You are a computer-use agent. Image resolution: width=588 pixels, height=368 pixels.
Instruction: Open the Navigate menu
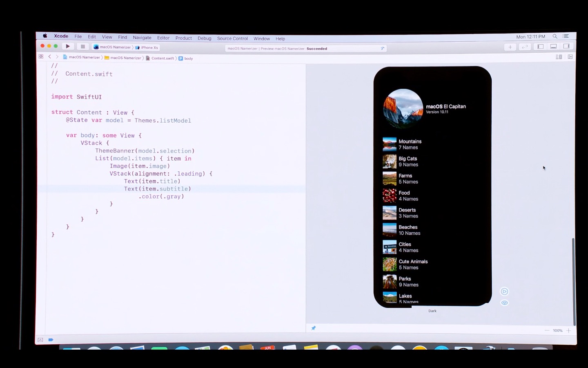click(142, 38)
